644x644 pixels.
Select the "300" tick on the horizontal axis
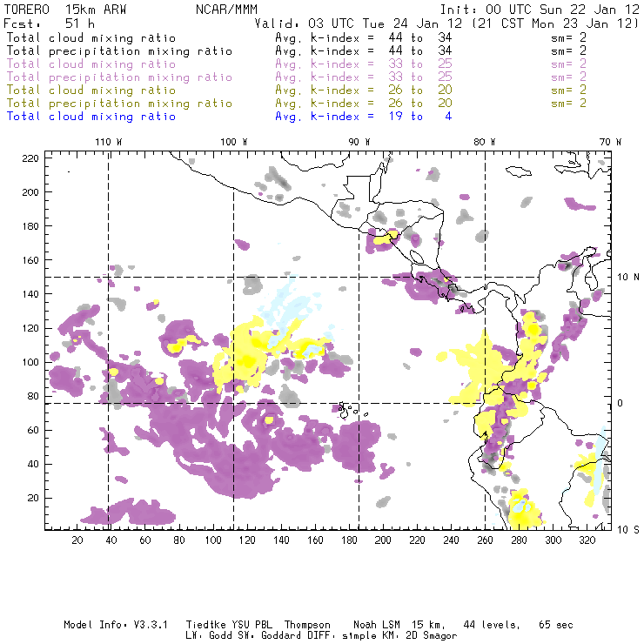[553, 540]
